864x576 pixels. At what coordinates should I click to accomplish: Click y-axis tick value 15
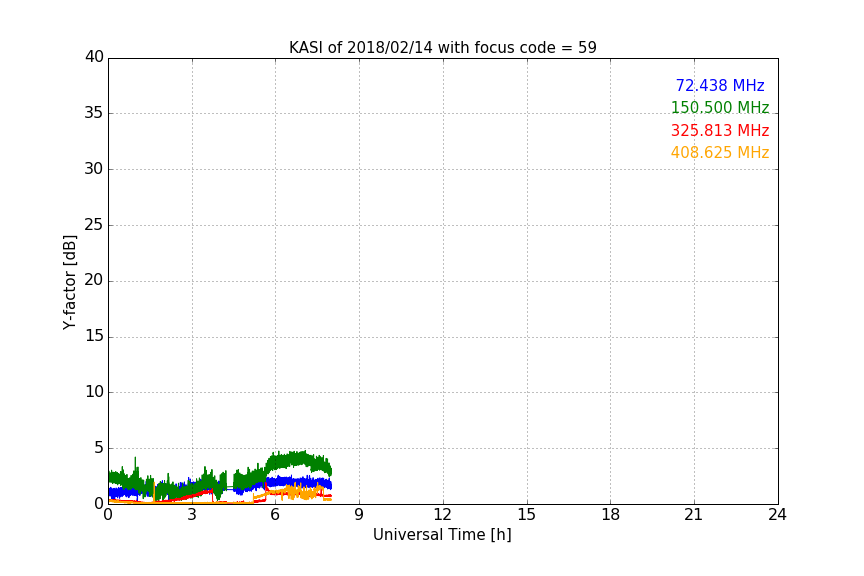point(94,336)
